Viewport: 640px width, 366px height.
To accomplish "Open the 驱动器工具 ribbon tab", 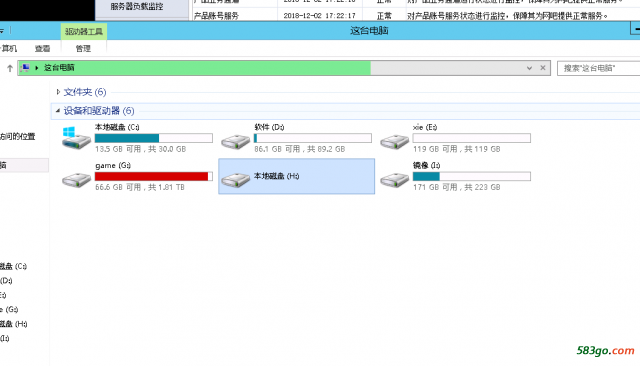I will 84,31.
